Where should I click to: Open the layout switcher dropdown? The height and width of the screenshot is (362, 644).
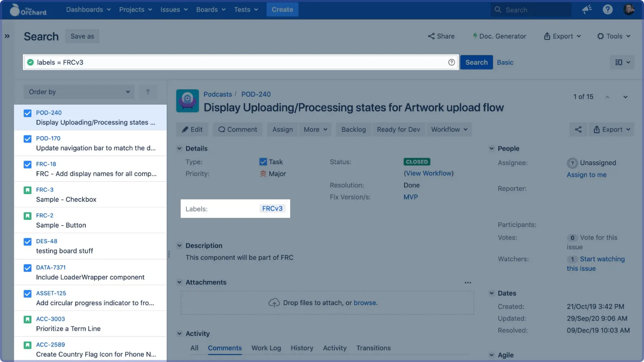click(622, 62)
